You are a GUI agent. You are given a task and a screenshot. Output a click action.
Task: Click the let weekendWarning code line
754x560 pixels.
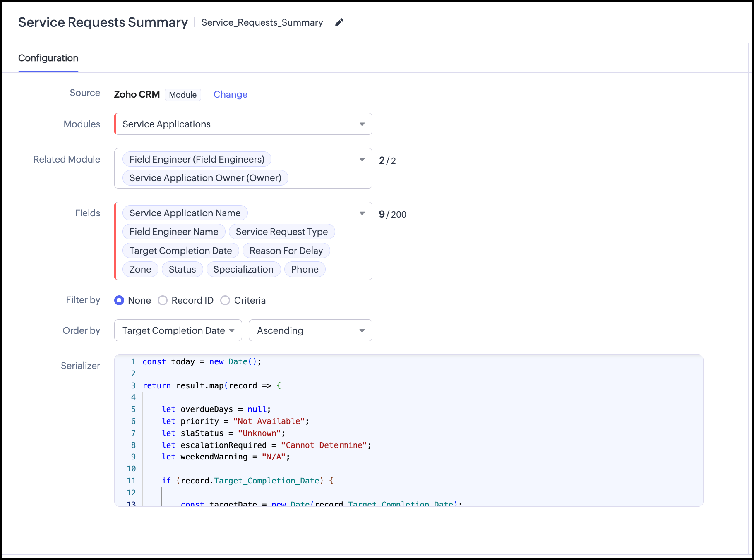pyautogui.click(x=226, y=457)
